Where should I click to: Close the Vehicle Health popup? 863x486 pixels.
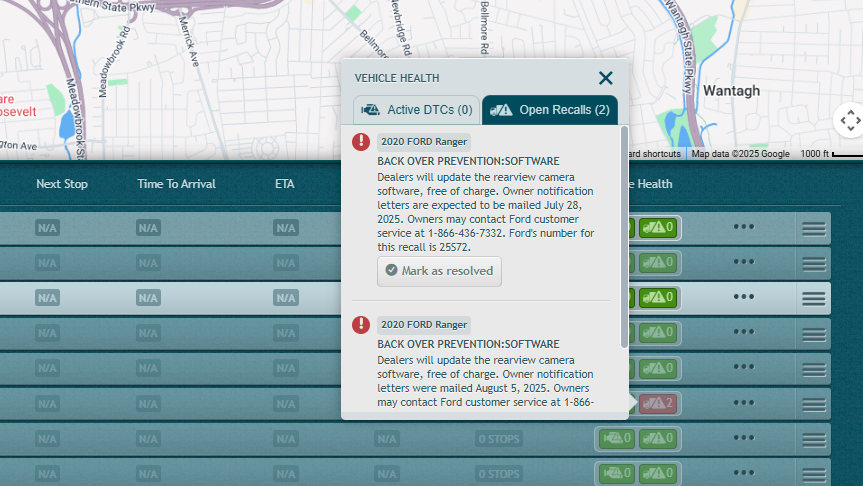coord(605,78)
